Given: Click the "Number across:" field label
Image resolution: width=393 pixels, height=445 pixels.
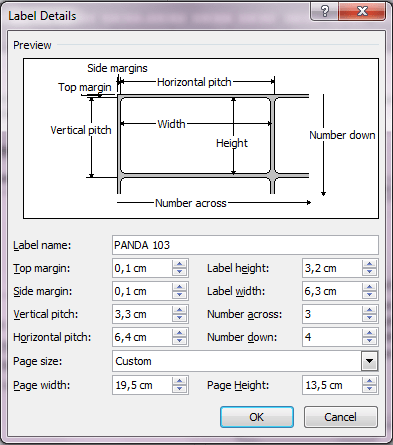Looking at the screenshot, I should (245, 314).
